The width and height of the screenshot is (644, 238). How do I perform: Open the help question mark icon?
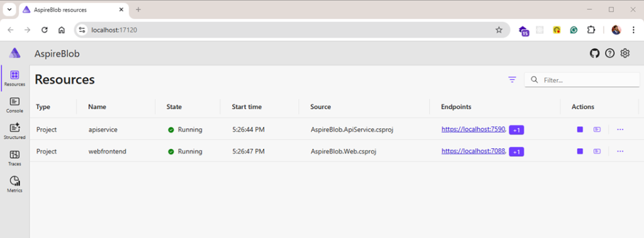click(x=610, y=53)
